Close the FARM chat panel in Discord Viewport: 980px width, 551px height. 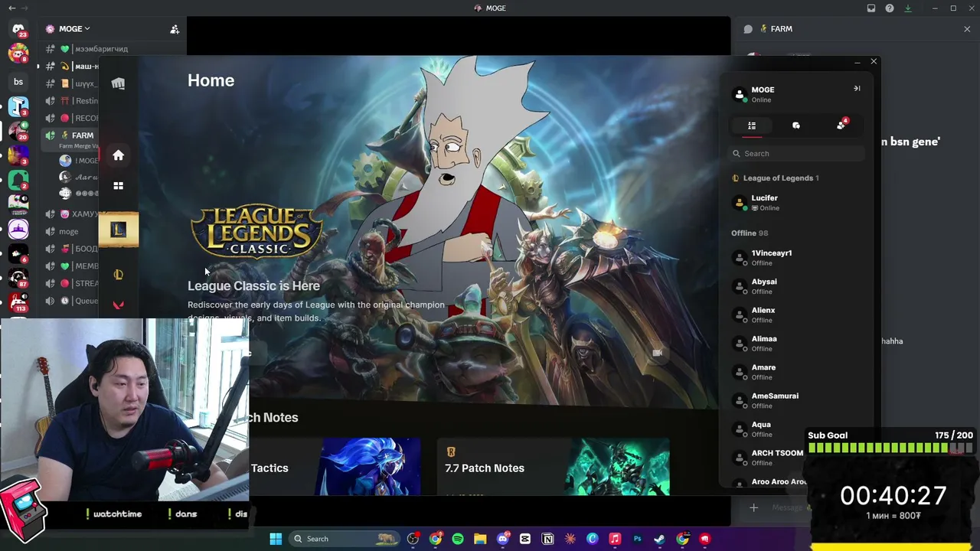click(967, 29)
